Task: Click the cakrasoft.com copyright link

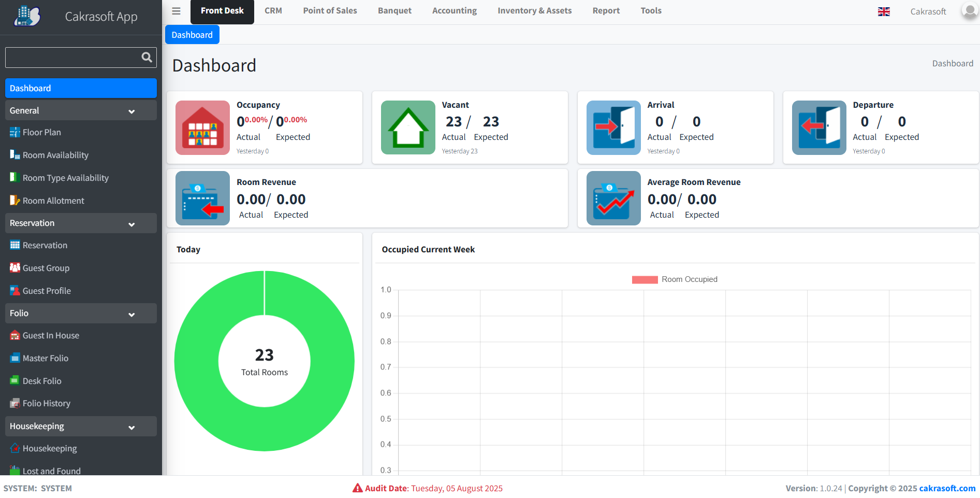Action: click(947, 488)
